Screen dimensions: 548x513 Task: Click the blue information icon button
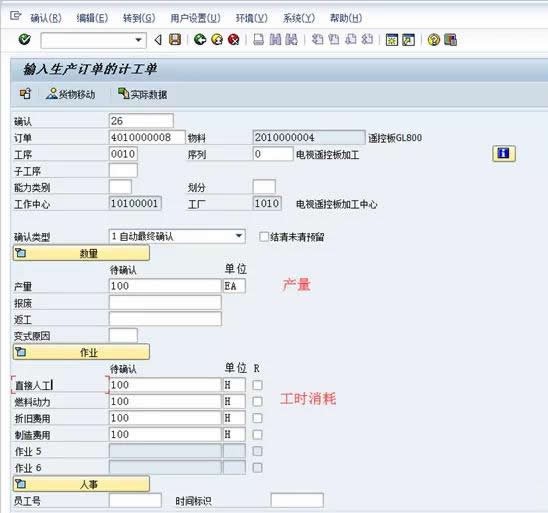pos(504,154)
